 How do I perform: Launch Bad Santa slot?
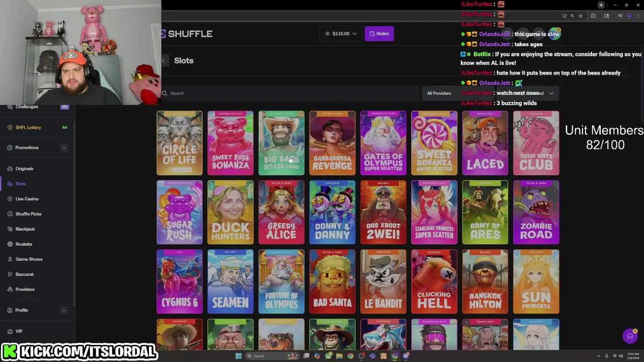tap(332, 282)
